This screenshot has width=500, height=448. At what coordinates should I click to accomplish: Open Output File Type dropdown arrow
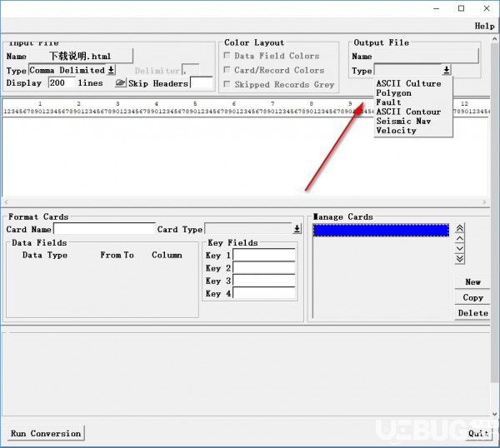pyautogui.click(x=447, y=70)
